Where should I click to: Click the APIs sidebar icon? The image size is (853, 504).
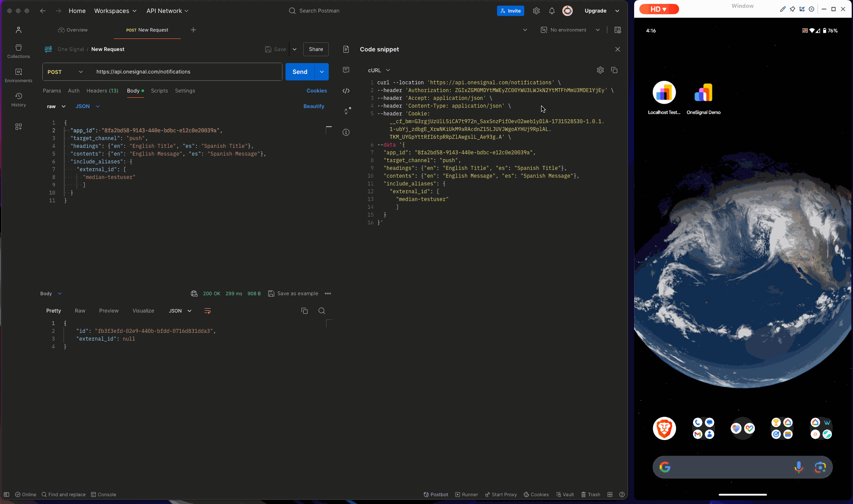pos(18,127)
